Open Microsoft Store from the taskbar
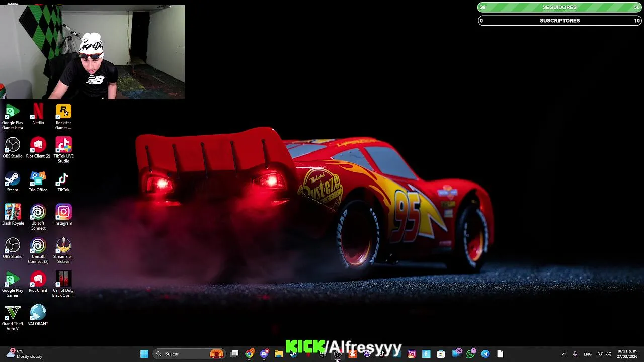Screen dimensions: 644x362 [441, 354]
